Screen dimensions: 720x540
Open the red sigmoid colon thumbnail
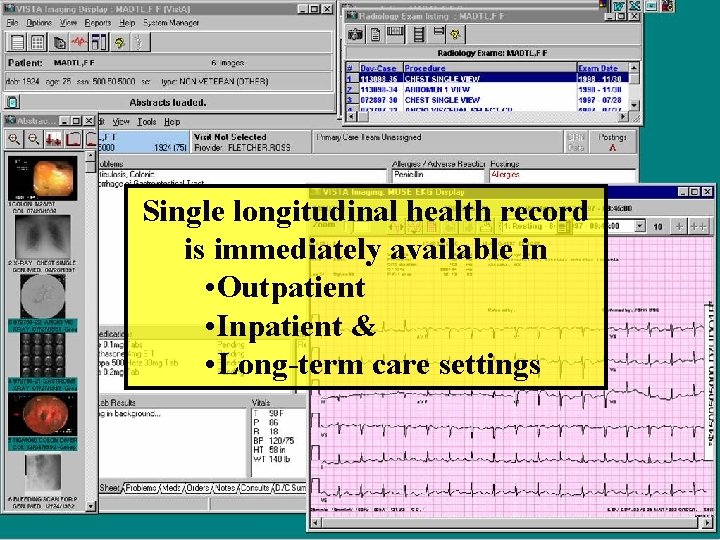click(x=43, y=415)
